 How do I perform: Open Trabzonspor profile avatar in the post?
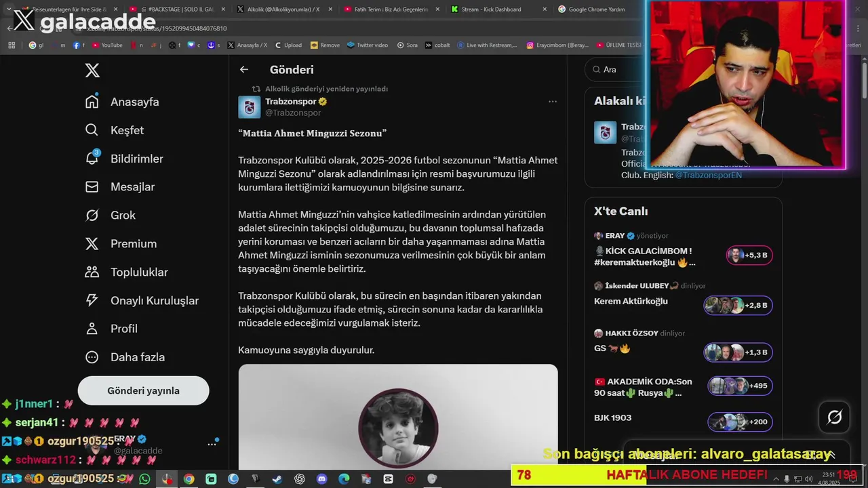[x=249, y=107]
